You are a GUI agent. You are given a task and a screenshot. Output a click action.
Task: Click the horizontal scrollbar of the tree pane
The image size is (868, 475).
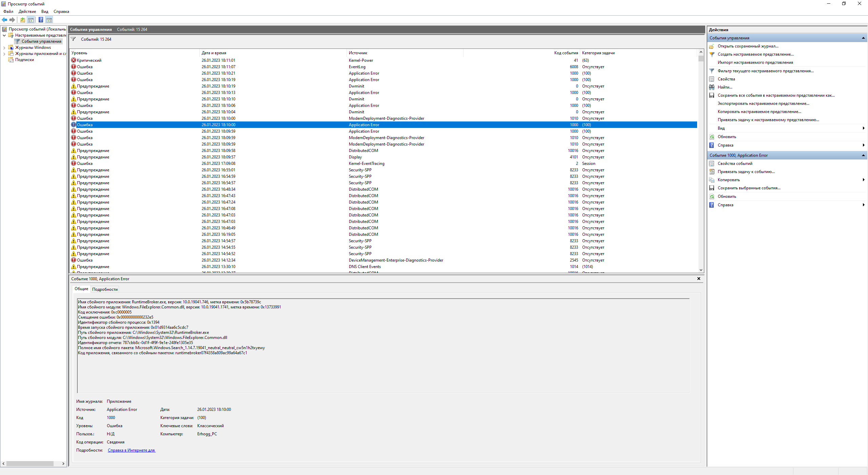[30, 463]
